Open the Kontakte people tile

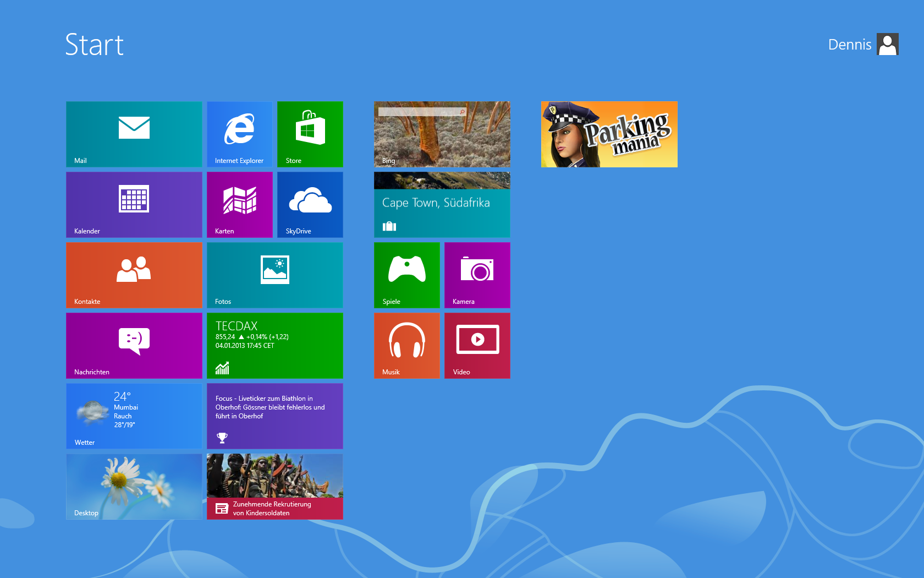coord(134,275)
